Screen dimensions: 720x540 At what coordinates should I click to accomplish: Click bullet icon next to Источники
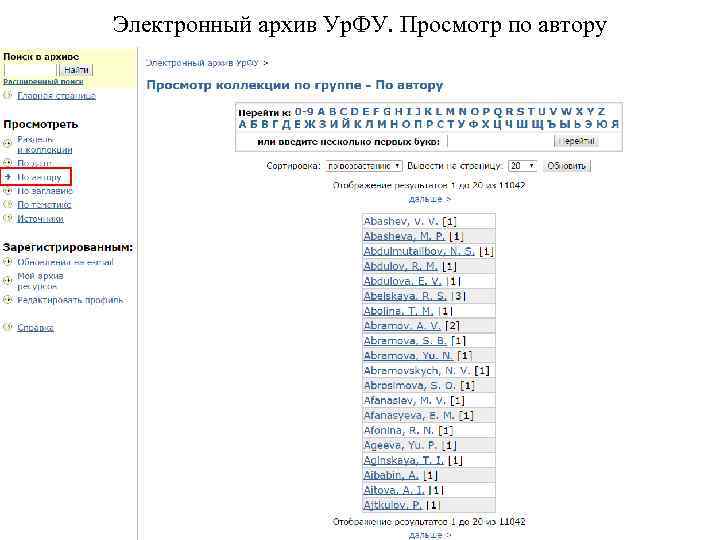coord(7,219)
